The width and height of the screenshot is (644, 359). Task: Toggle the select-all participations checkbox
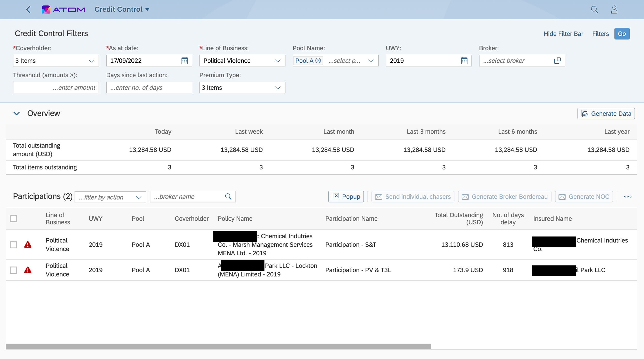pyautogui.click(x=13, y=218)
